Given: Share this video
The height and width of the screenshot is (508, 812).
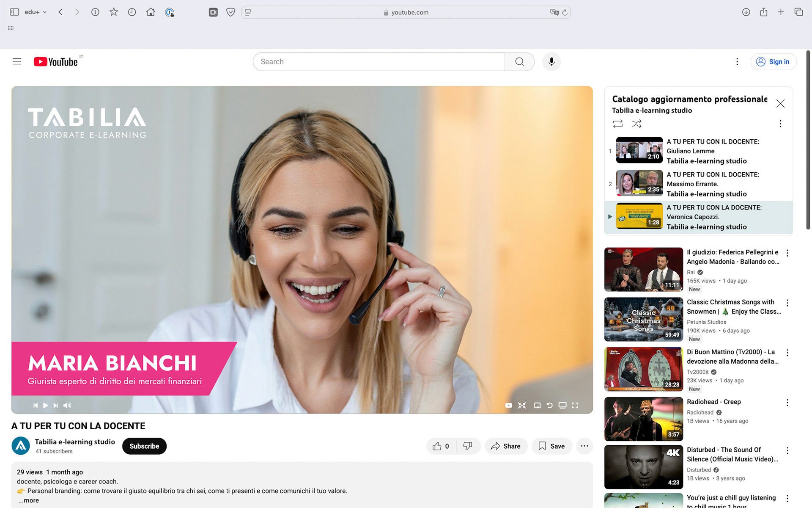Looking at the screenshot, I should click(x=506, y=446).
